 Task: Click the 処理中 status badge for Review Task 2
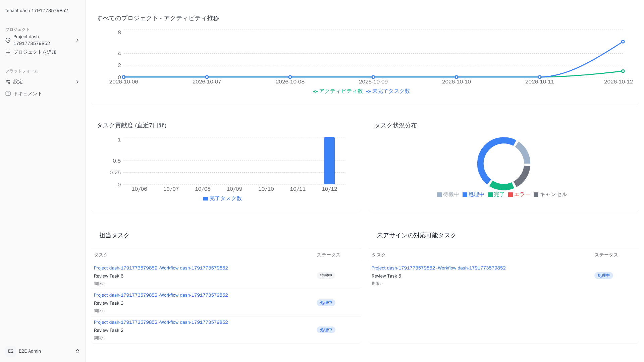(326, 330)
